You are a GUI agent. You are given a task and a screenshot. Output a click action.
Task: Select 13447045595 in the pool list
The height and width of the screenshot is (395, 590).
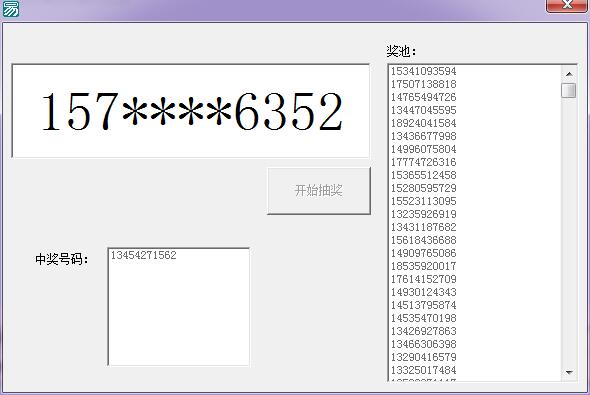tap(423, 110)
